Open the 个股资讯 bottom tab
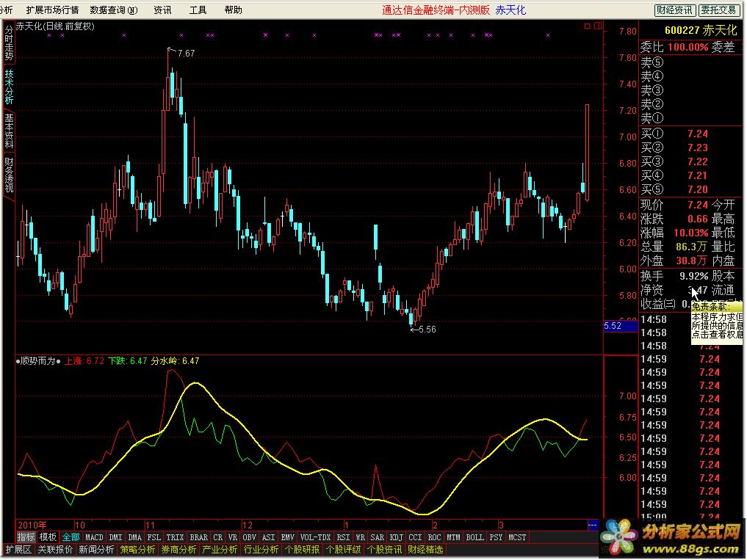The image size is (747, 560). click(x=384, y=550)
